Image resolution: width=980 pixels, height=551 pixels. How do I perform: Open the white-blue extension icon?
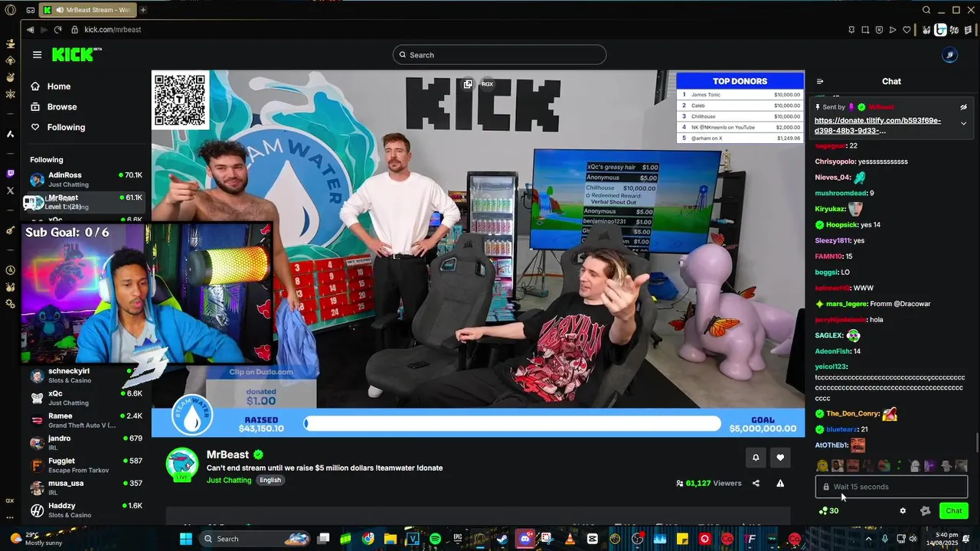[x=940, y=30]
